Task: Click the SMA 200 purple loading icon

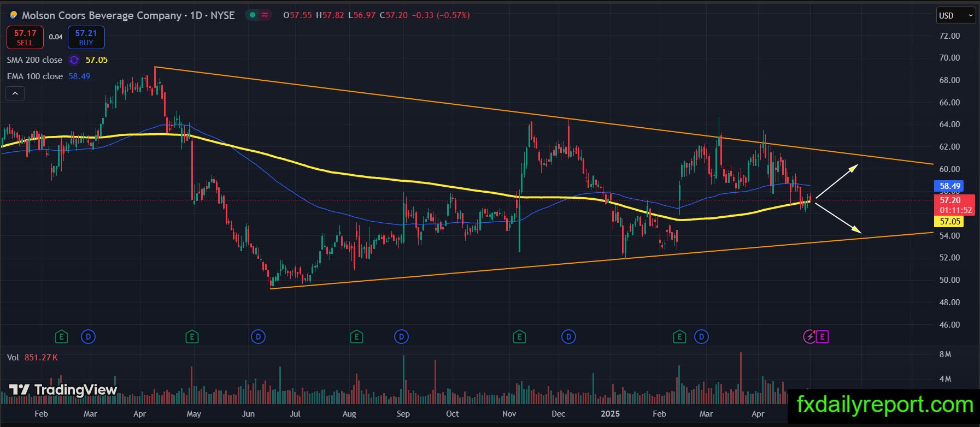Action: tap(74, 60)
